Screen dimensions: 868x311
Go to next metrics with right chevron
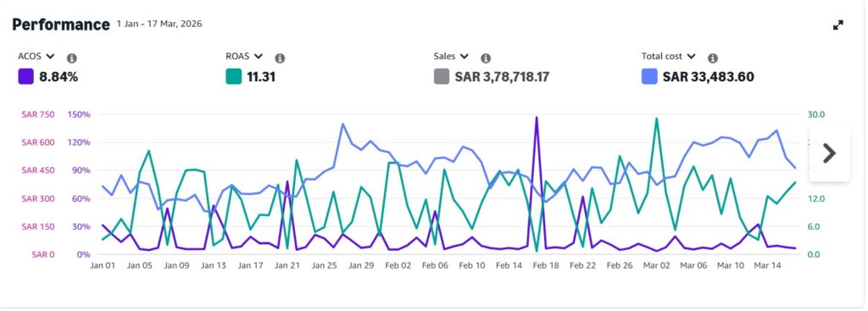point(829,153)
